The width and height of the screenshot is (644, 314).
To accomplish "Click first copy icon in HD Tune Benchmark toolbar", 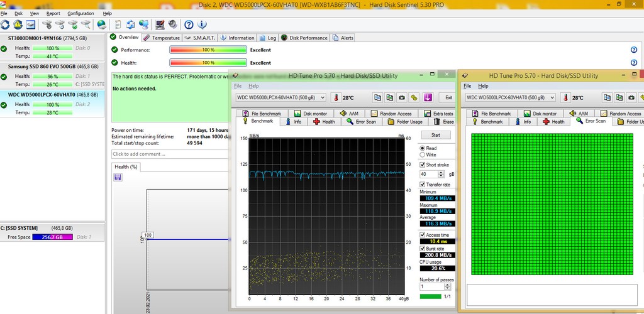I will (x=377, y=97).
